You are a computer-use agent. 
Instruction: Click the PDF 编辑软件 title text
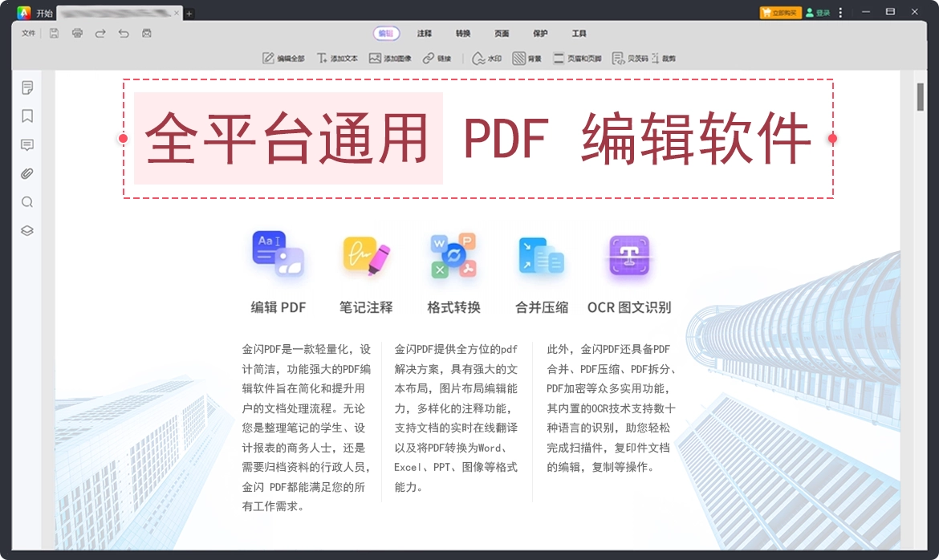[637, 138]
